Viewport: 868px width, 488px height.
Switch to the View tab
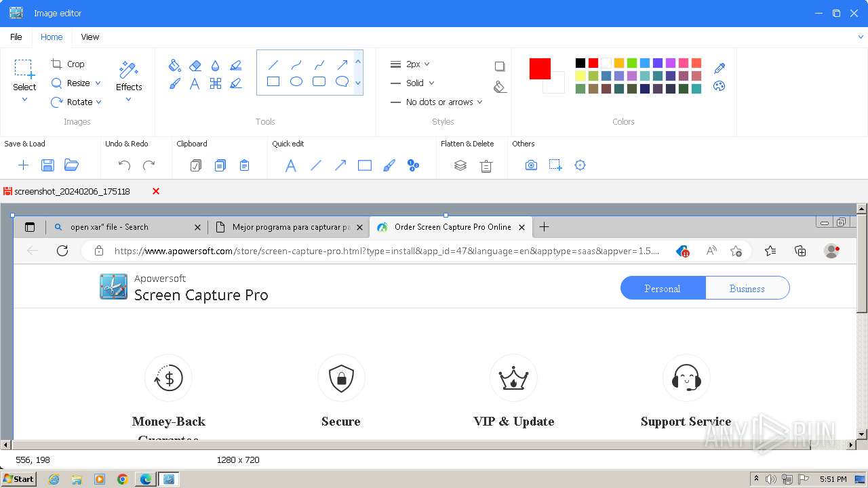[x=90, y=37]
